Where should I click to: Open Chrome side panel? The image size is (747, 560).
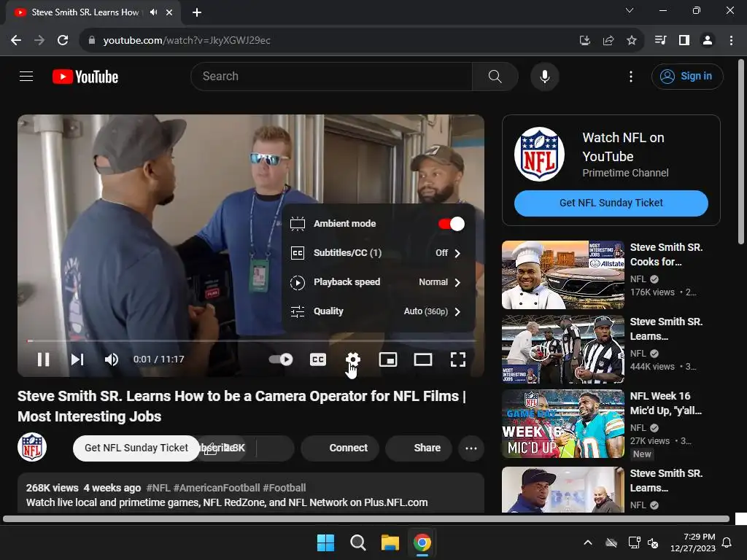pyautogui.click(x=684, y=41)
